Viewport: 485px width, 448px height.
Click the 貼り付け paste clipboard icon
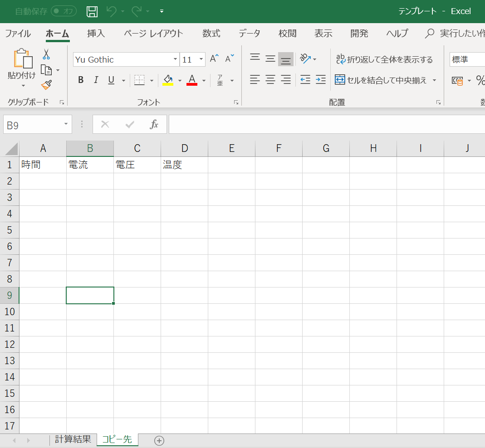(23, 58)
